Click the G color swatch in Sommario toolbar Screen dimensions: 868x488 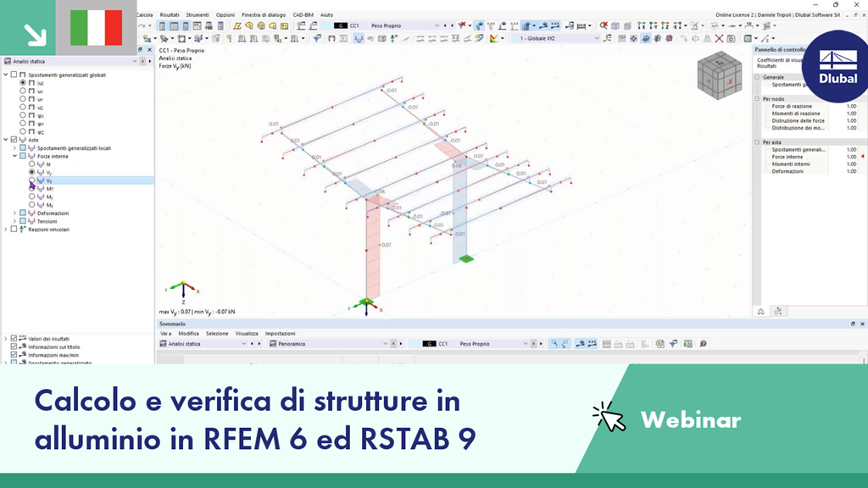[x=429, y=344]
